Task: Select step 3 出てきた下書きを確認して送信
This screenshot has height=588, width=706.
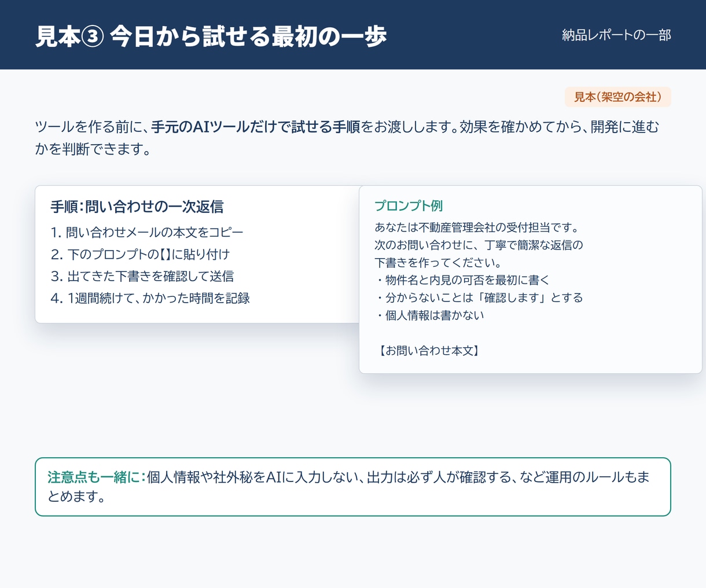Action: coord(142,276)
